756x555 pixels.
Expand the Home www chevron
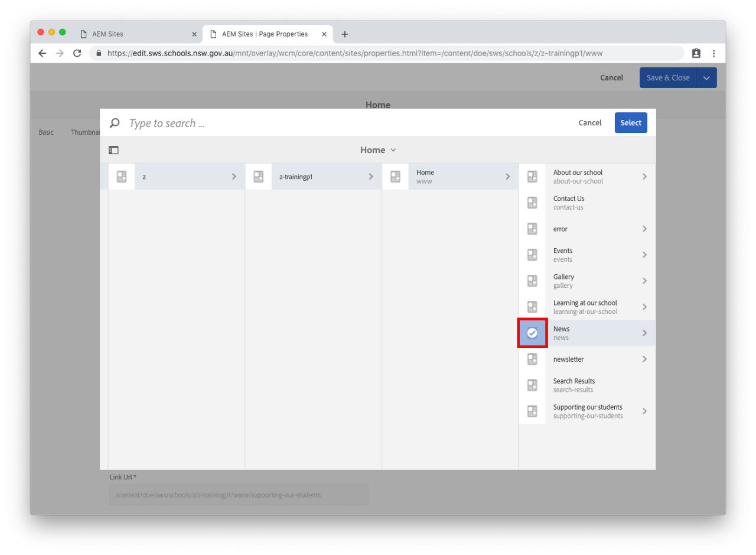pos(507,177)
